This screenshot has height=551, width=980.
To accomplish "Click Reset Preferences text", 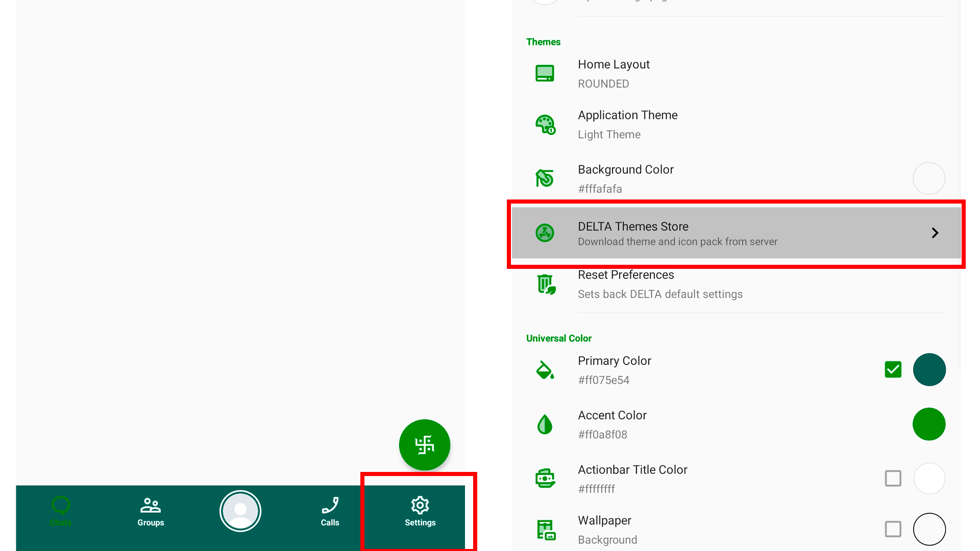I will [x=626, y=275].
